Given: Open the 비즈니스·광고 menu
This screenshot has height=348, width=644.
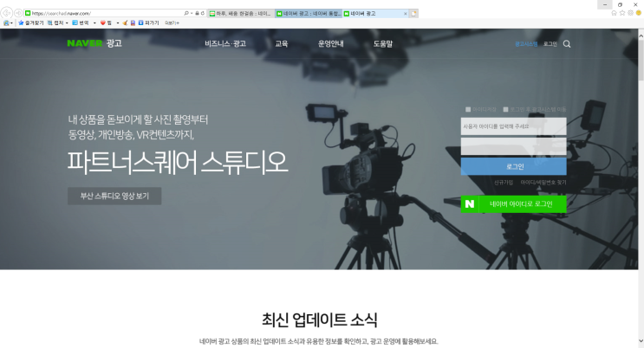Looking at the screenshot, I should 225,43.
